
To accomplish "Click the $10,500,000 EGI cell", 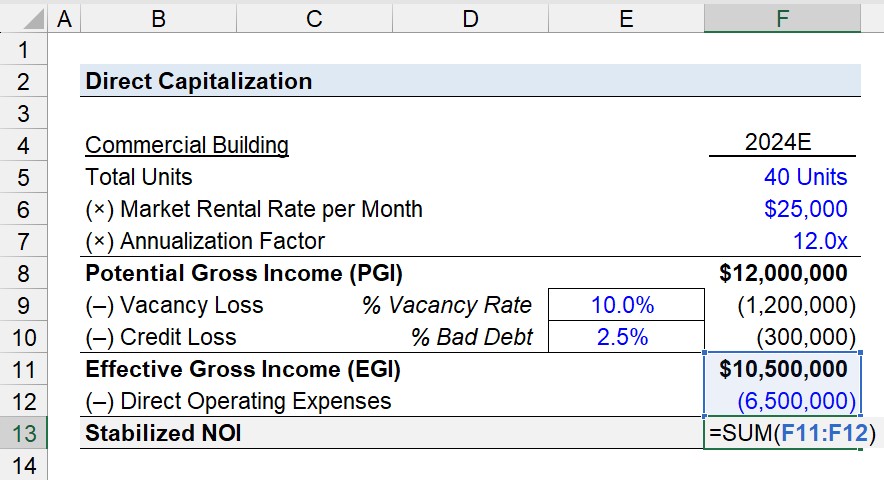I will (783, 369).
